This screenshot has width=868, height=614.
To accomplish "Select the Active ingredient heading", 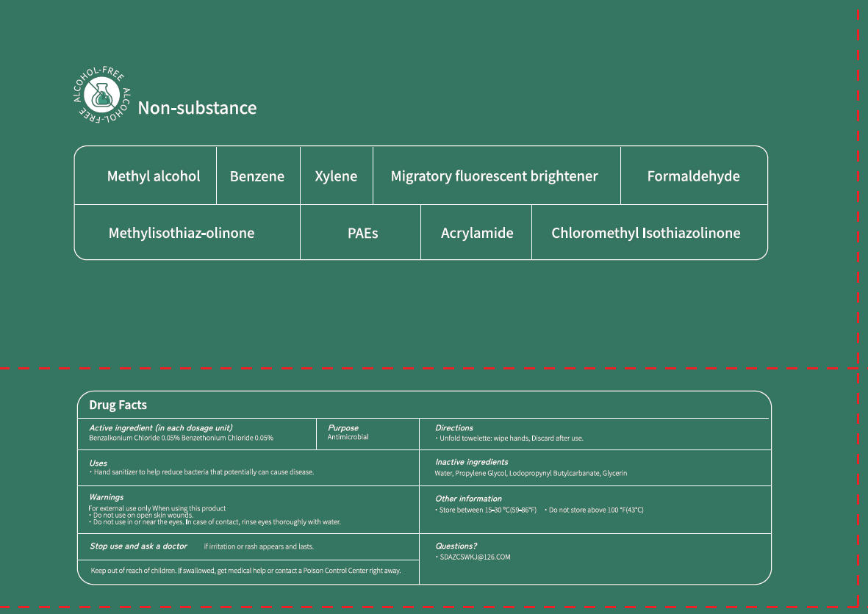I will coord(160,427).
